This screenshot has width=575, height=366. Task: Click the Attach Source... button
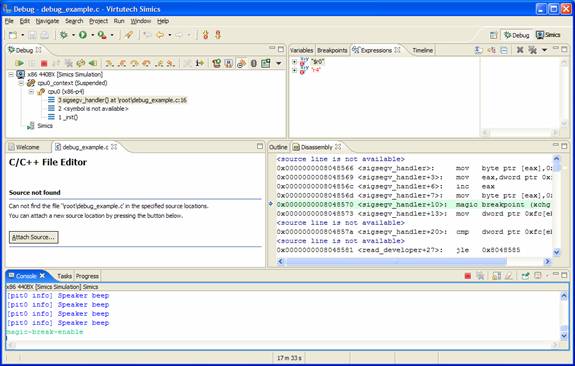click(x=33, y=237)
